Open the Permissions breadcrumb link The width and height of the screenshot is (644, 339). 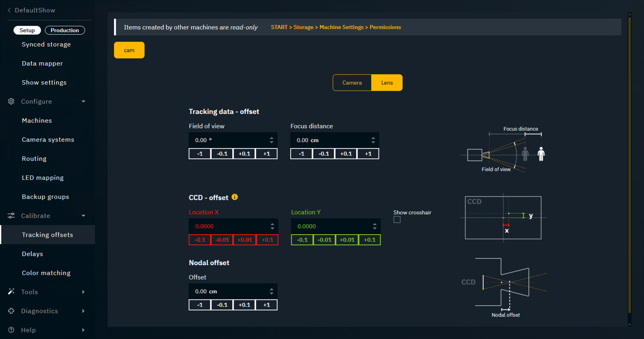[x=385, y=27]
